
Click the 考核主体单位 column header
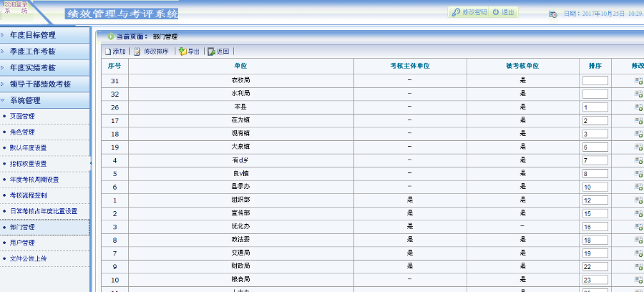(x=410, y=66)
